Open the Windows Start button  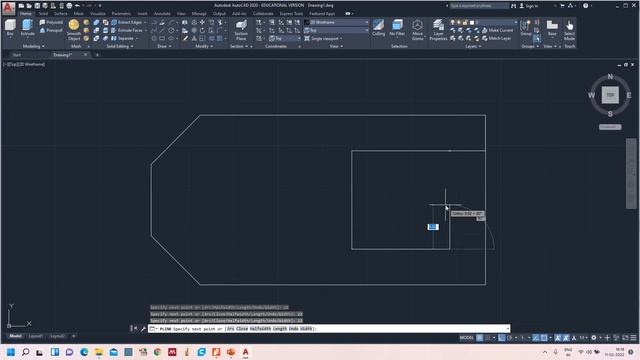(x=11, y=352)
